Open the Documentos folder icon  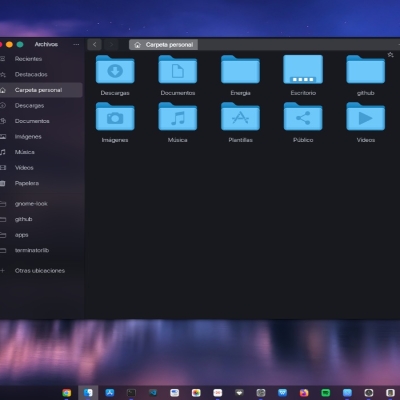coord(178,69)
